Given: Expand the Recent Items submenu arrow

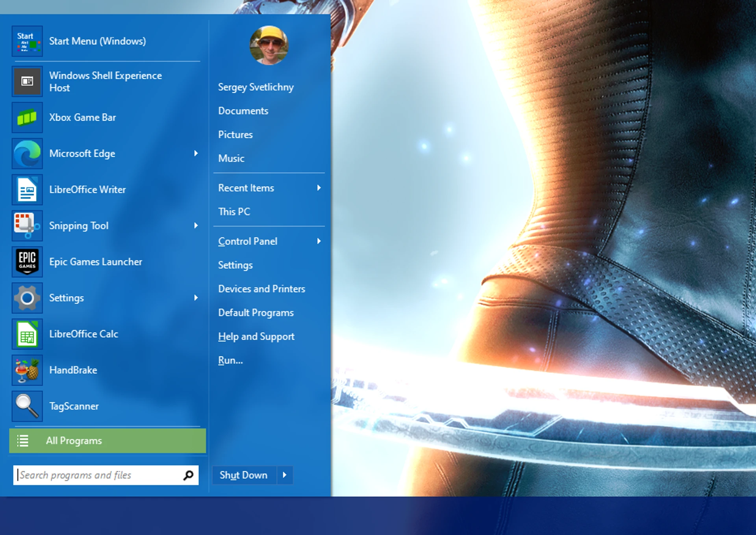Looking at the screenshot, I should (x=319, y=188).
